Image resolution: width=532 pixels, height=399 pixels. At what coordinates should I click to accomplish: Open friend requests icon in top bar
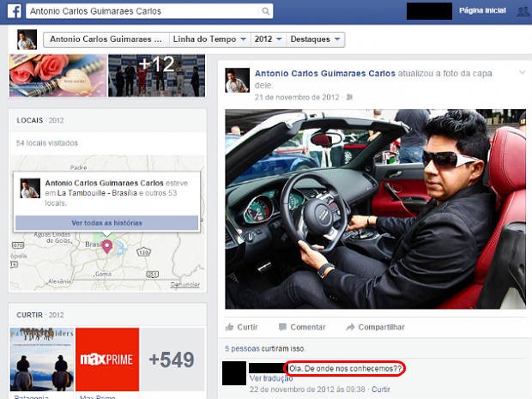523,12
